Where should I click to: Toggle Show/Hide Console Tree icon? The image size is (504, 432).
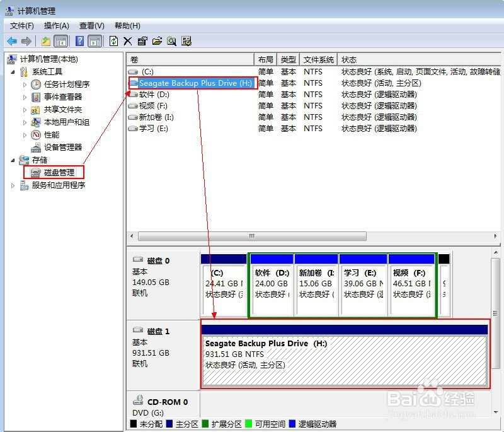(x=60, y=41)
